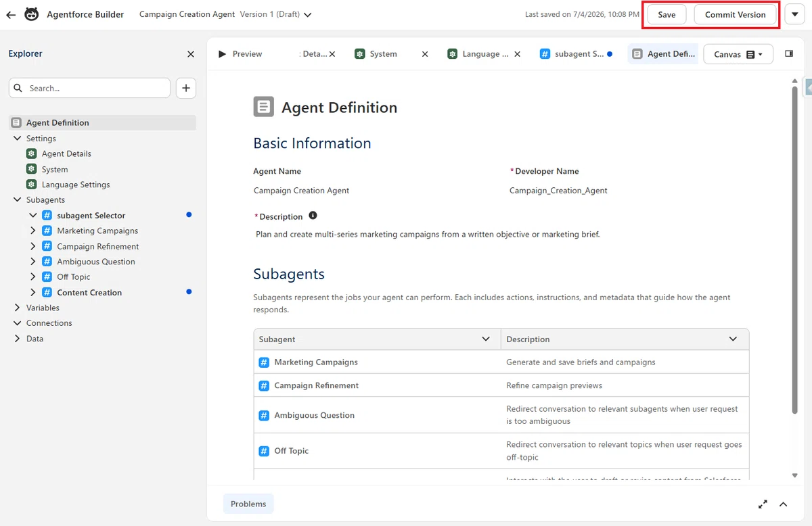Image resolution: width=812 pixels, height=526 pixels.
Task: Open the version selector dropdown arrow
Action: click(308, 15)
